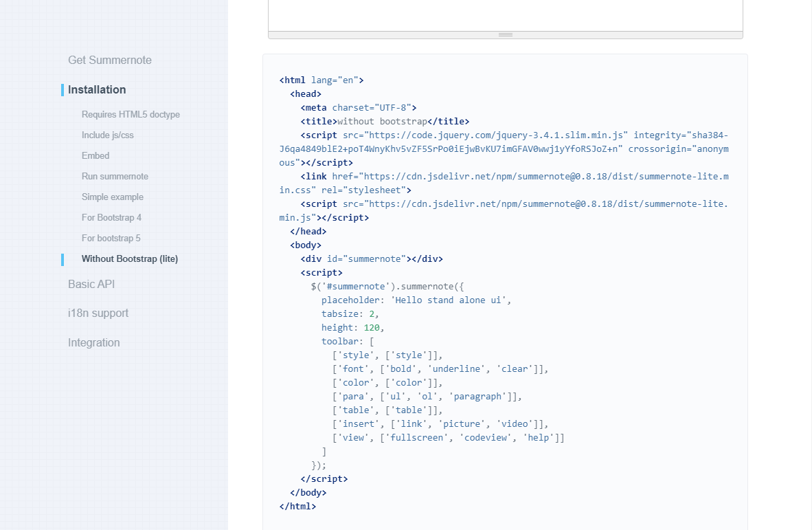The height and width of the screenshot is (530, 812).
Task: Click the jquery-3.4.1.slim.min.js URL
Action: coord(495,135)
